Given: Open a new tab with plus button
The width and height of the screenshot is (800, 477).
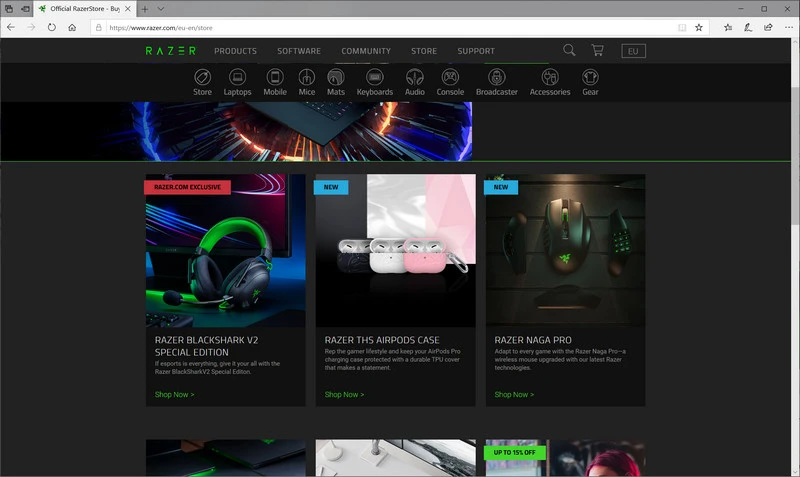Looking at the screenshot, I should coord(145,9).
